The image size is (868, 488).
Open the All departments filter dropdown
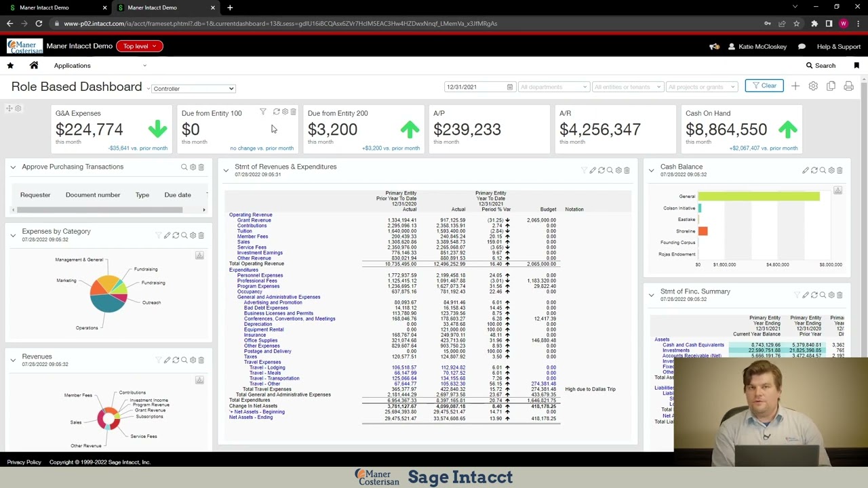pos(553,87)
